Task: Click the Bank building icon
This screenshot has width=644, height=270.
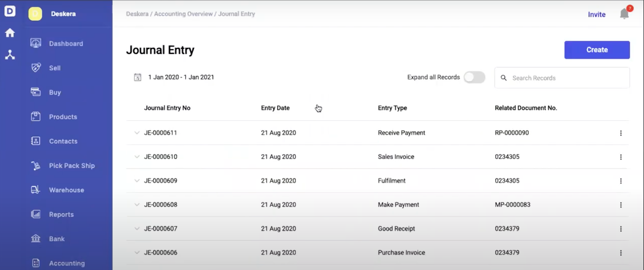Action: [x=35, y=239]
